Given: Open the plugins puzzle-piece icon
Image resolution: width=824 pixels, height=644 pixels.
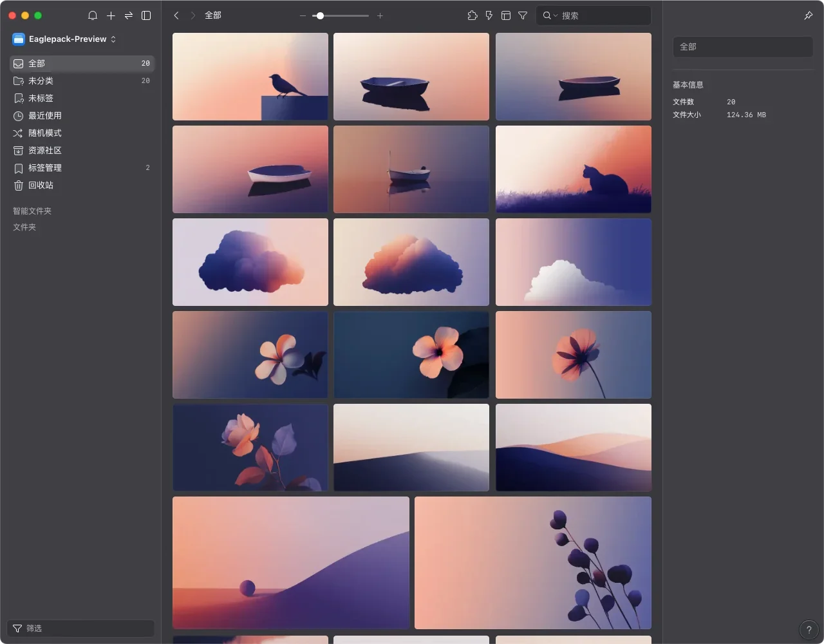Looking at the screenshot, I should pos(473,15).
